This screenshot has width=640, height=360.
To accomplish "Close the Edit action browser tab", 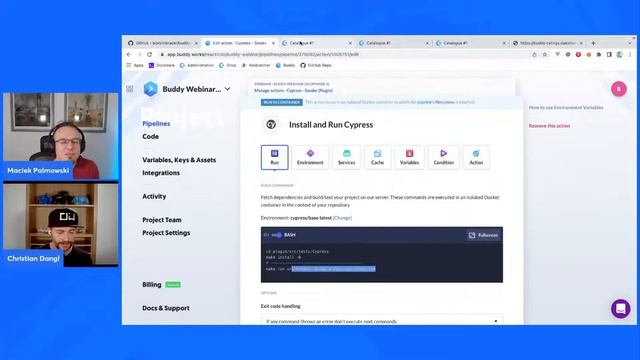I will point(273,43).
